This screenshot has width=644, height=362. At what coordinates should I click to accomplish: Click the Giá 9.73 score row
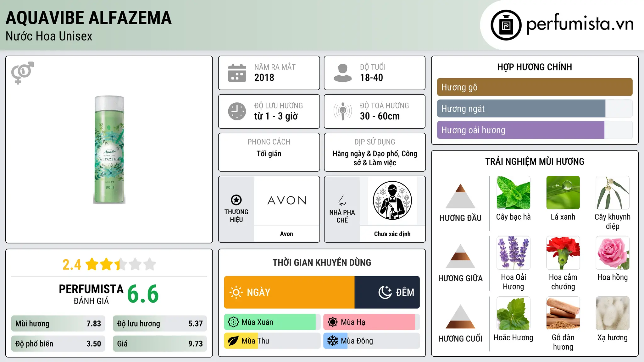(x=160, y=344)
